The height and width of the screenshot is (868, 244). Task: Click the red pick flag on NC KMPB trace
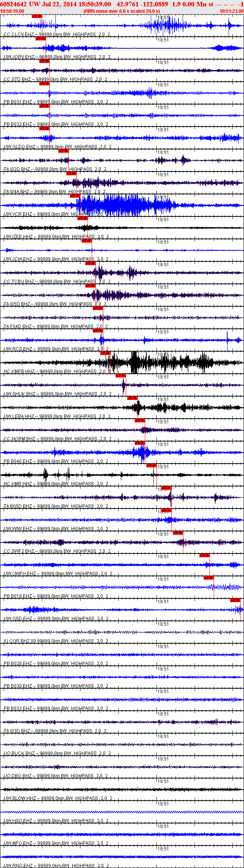106,353
